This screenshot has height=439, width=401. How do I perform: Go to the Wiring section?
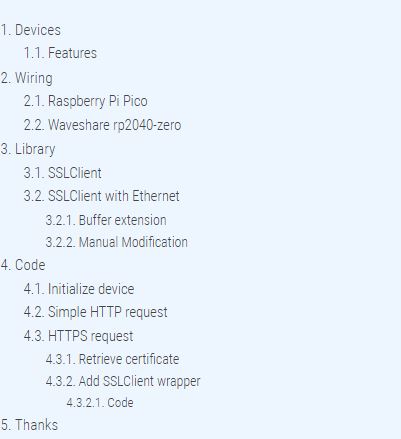[x=26, y=78]
